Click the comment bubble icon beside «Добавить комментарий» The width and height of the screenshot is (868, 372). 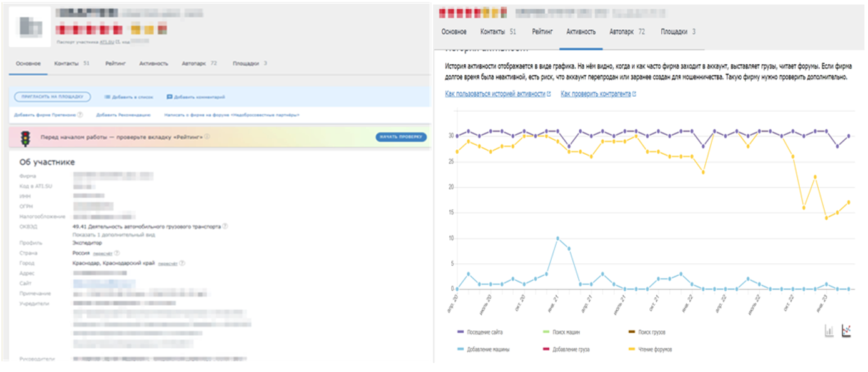coord(169,97)
